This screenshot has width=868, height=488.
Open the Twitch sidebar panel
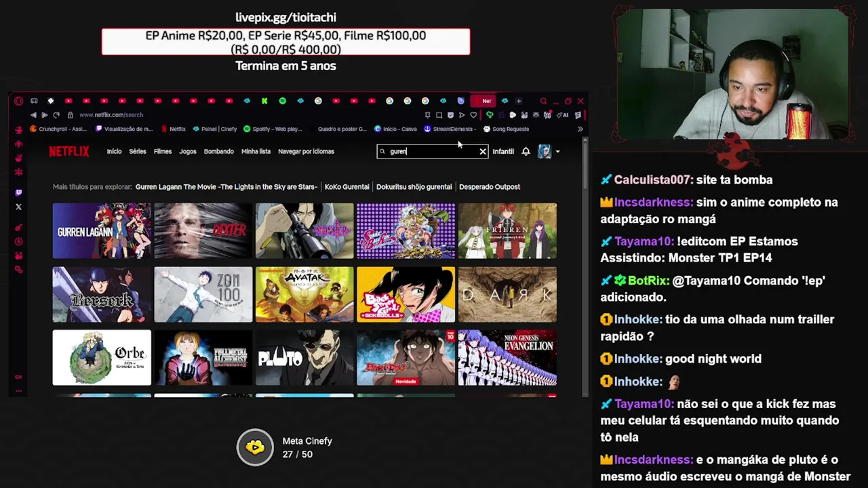coord(18,192)
